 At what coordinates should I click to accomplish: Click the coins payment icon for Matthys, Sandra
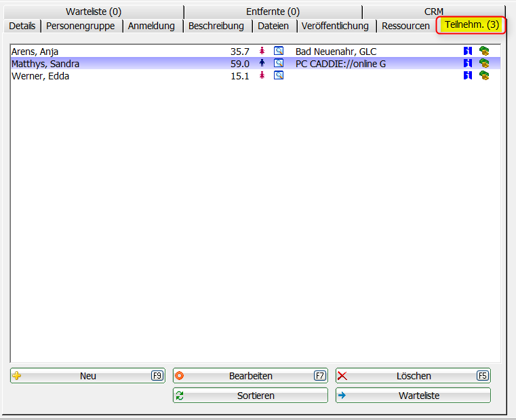coord(484,63)
